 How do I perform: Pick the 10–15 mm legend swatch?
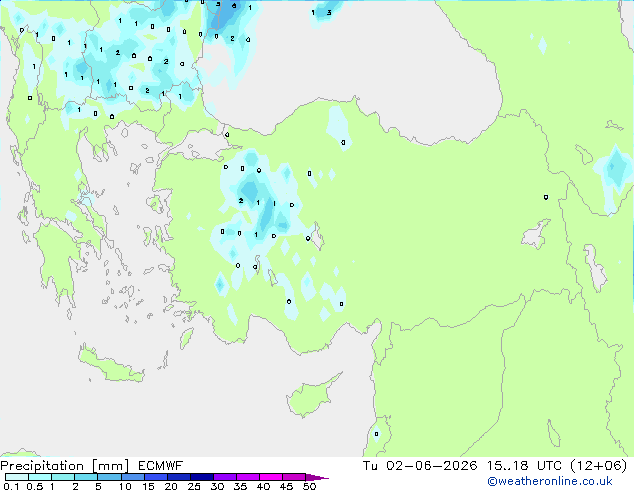pos(132,477)
